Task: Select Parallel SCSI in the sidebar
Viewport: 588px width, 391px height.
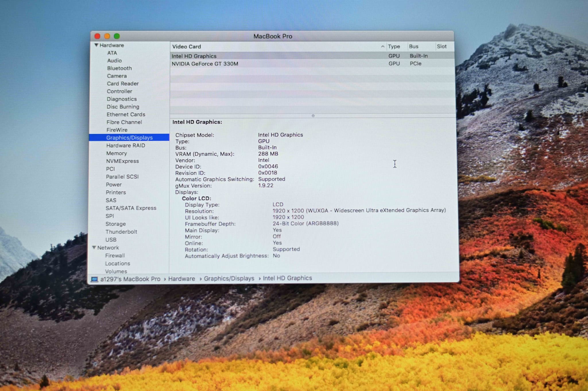Action: tap(122, 177)
